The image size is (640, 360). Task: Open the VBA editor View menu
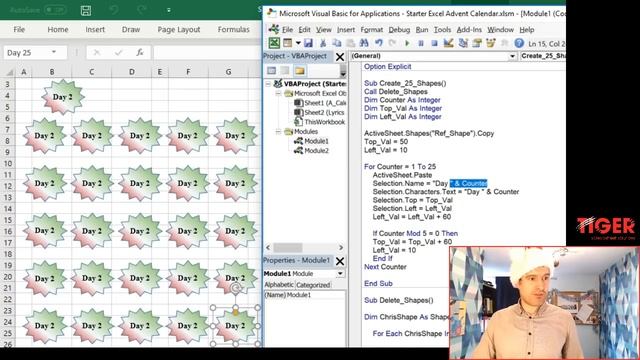tap(324, 29)
